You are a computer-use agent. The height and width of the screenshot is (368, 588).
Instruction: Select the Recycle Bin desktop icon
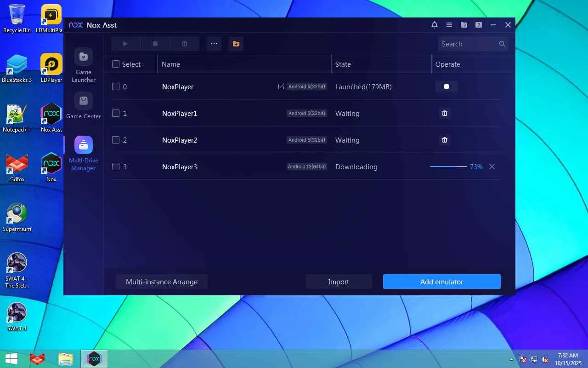pyautogui.click(x=17, y=19)
